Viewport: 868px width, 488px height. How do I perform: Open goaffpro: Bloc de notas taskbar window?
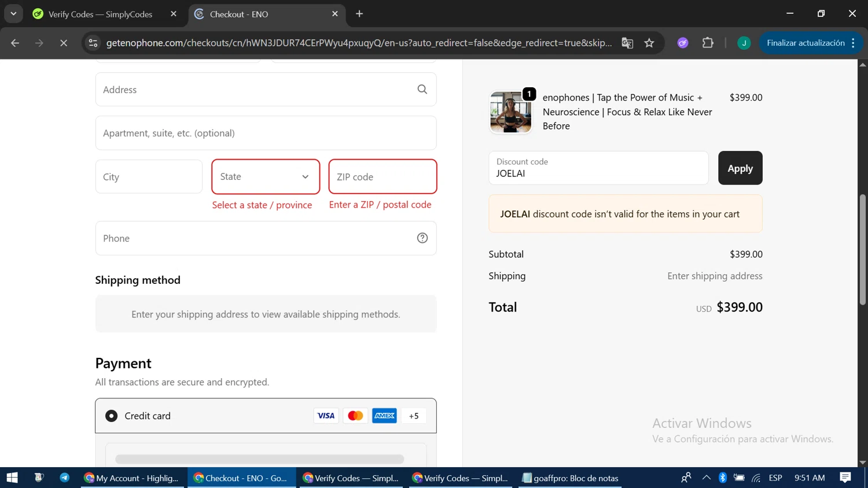click(570, 478)
